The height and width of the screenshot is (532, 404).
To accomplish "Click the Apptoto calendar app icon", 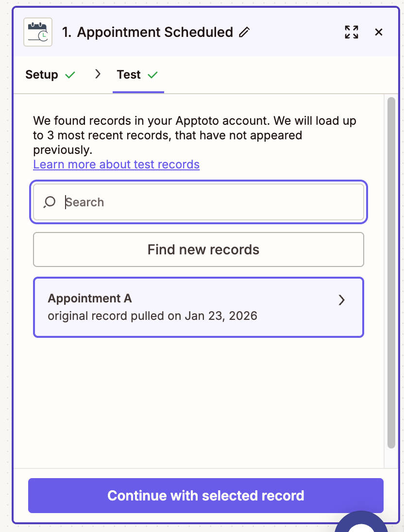I will point(37,32).
